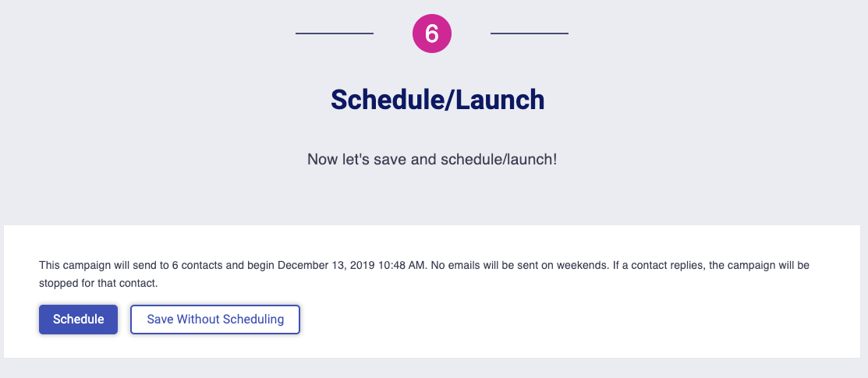
Task: Click the Schedule/Launch heading
Action: point(438,100)
